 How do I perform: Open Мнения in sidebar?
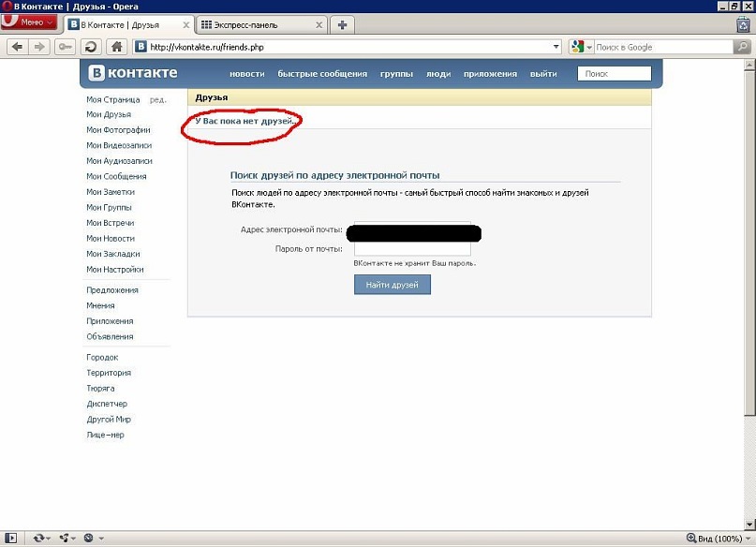(x=100, y=305)
